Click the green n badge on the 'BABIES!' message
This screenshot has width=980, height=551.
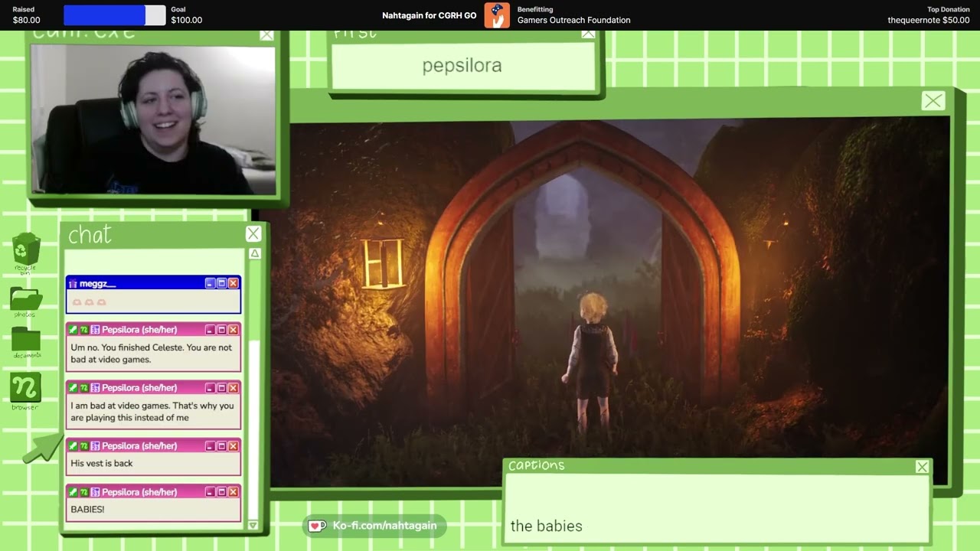pyautogui.click(x=84, y=492)
